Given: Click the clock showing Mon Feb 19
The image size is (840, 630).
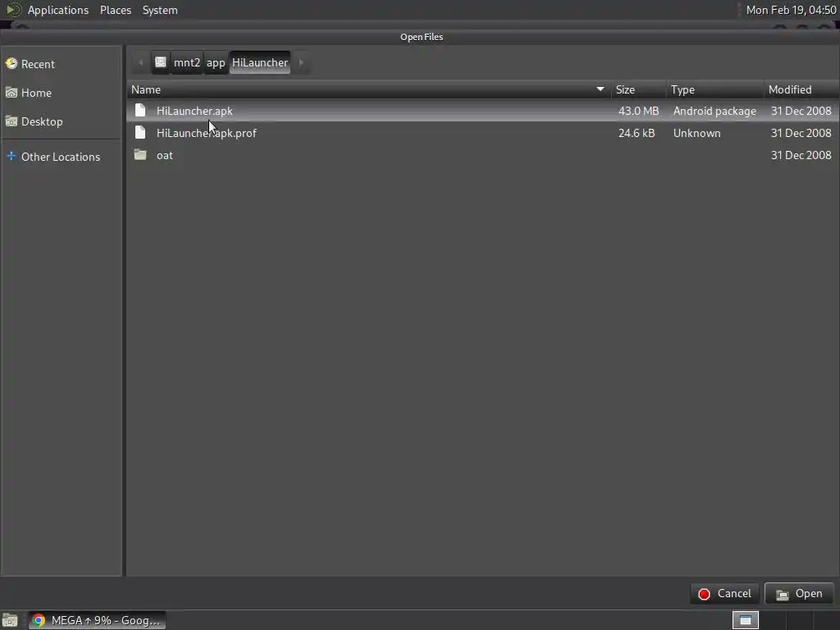Looking at the screenshot, I should [792, 10].
